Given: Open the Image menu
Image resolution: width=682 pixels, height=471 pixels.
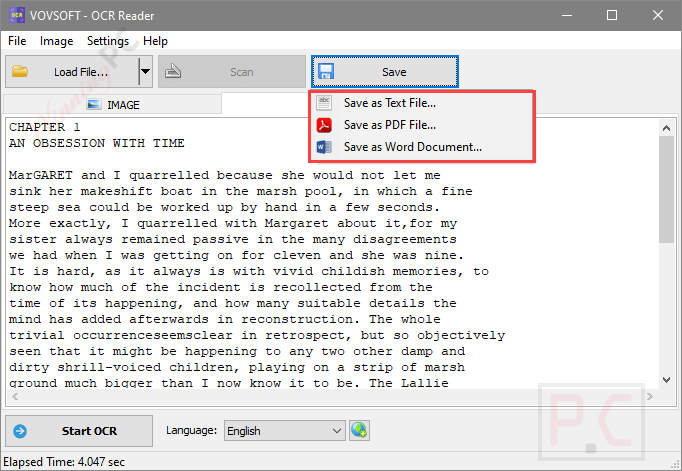Looking at the screenshot, I should coord(57,41).
